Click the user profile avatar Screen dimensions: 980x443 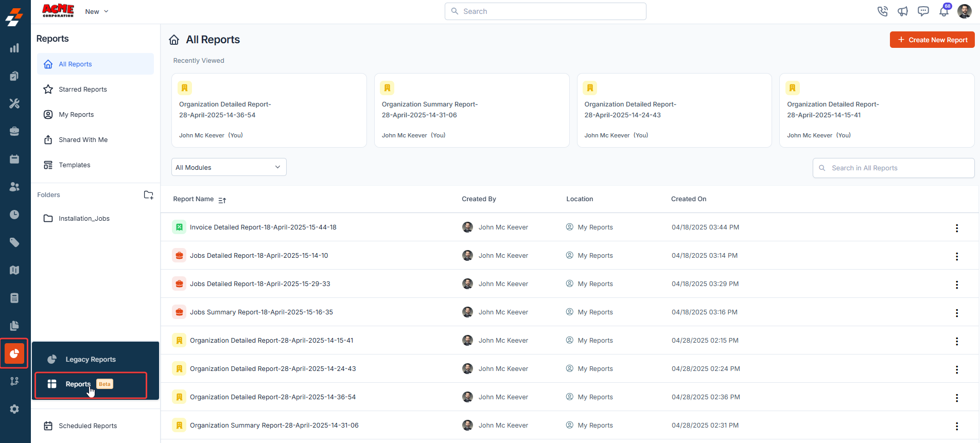point(965,11)
